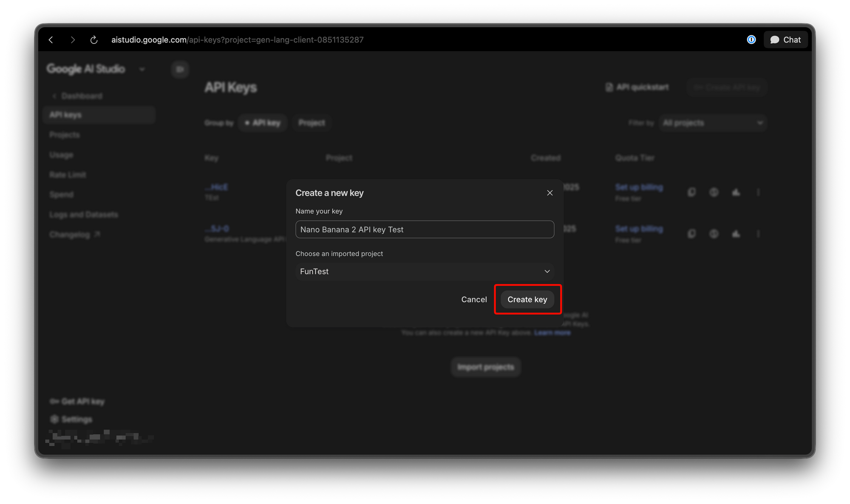The width and height of the screenshot is (850, 504).
Task: Click the address bar URL
Action: [x=237, y=40]
